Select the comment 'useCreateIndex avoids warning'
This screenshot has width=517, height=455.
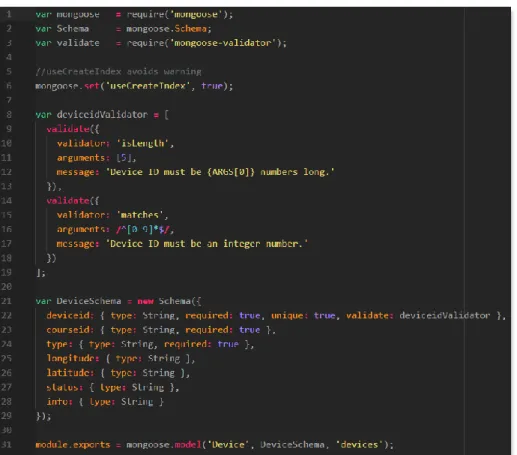(x=118, y=72)
